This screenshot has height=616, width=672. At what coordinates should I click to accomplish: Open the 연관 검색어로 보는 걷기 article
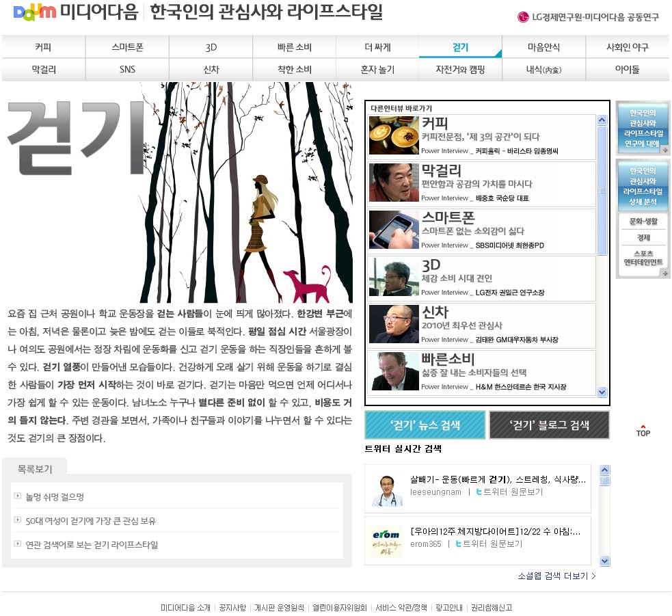(92, 545)
